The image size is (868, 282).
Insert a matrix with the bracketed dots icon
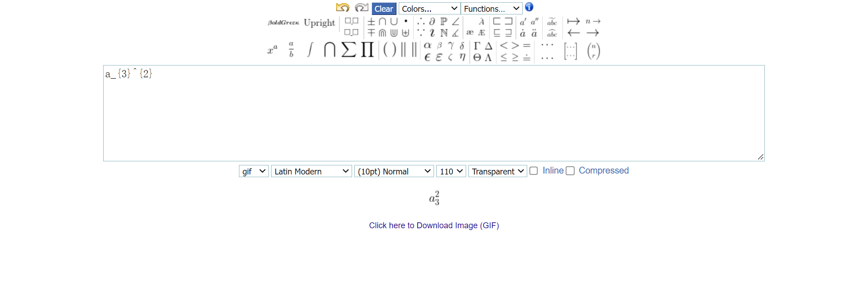[x=571, y=51]
